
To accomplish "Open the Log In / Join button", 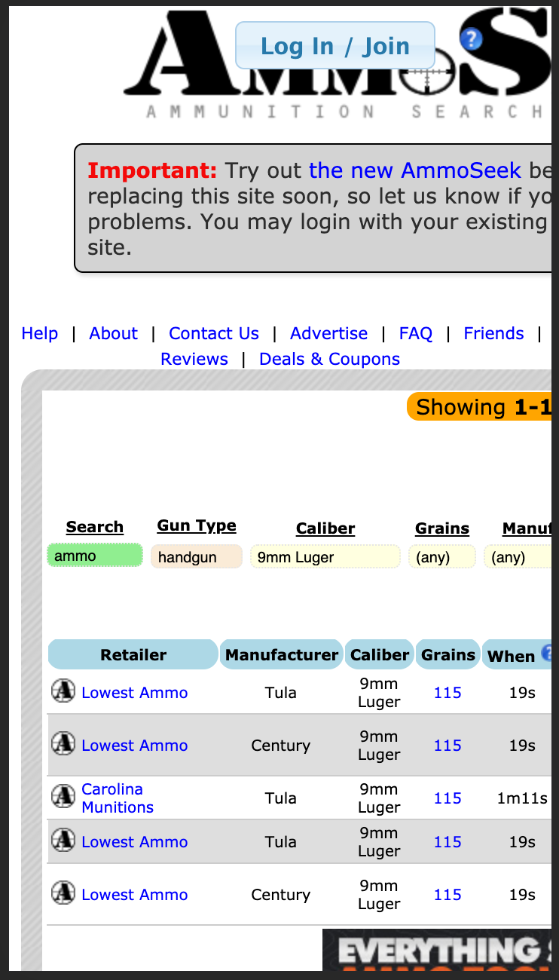I will (335, 46).
